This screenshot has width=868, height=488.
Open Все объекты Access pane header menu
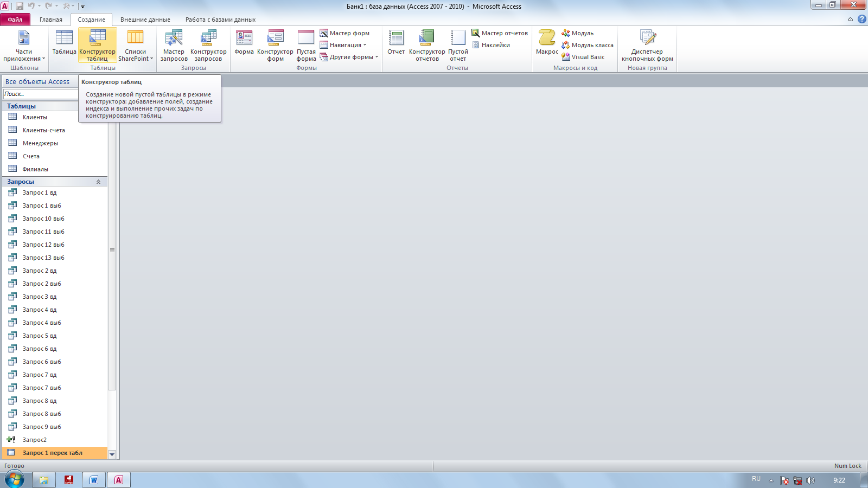[x=40, y=82]
